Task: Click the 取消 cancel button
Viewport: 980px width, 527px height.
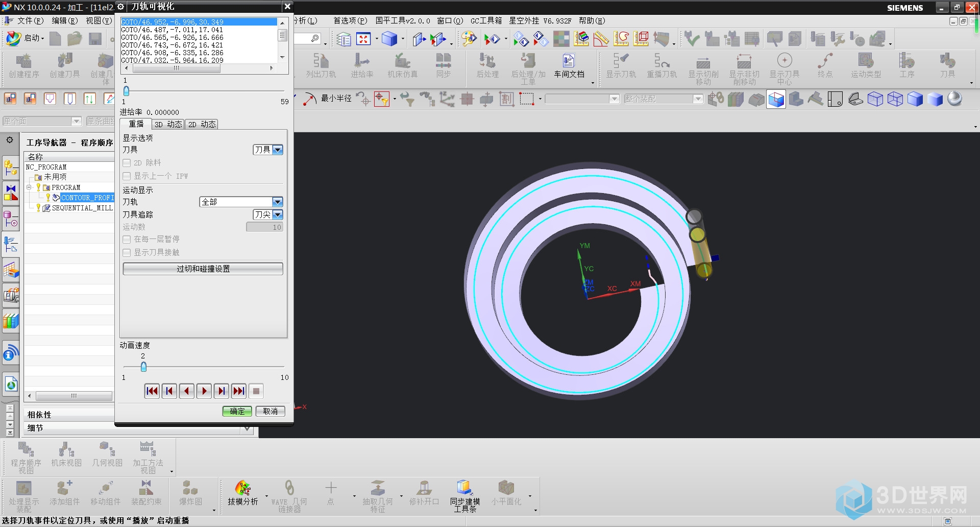Action: (x=271, y=411)
